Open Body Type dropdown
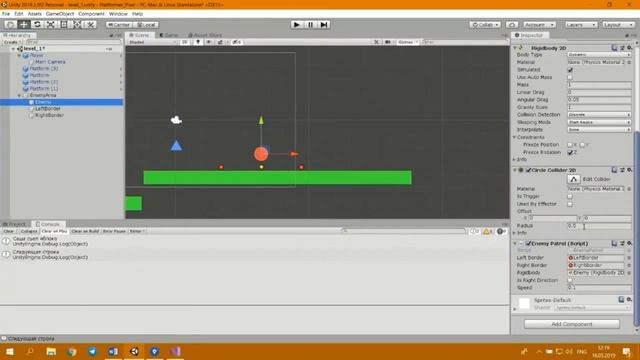The height and width of the screenshot is (360, 640). pyautogui.click(x=599, y=55)
